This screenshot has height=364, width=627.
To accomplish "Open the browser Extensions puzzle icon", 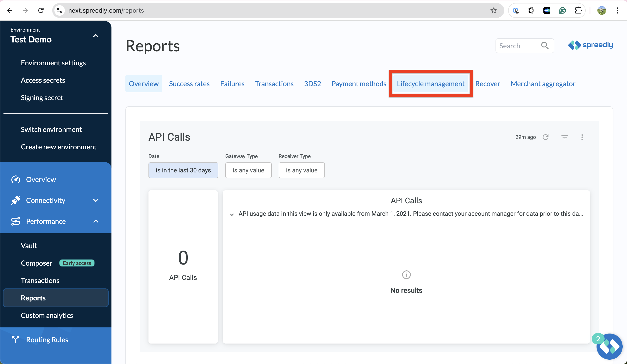I will (x=578, y=10).
